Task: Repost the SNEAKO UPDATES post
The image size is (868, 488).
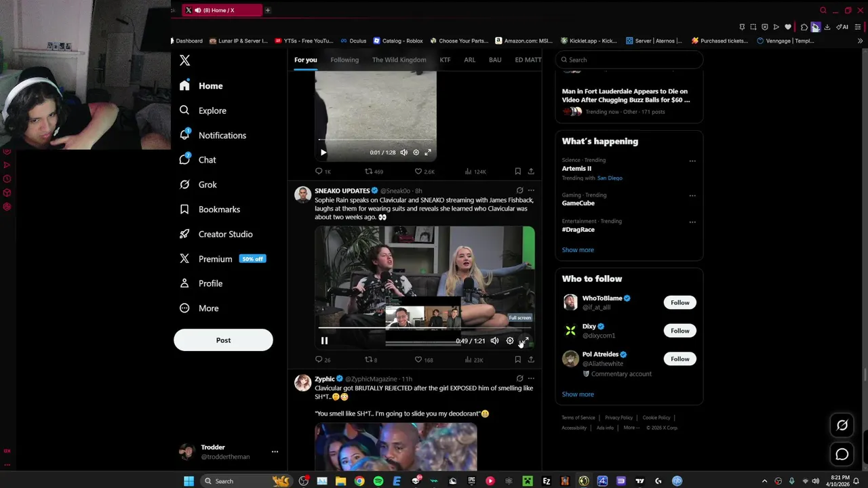Action: tap(371, 360)
